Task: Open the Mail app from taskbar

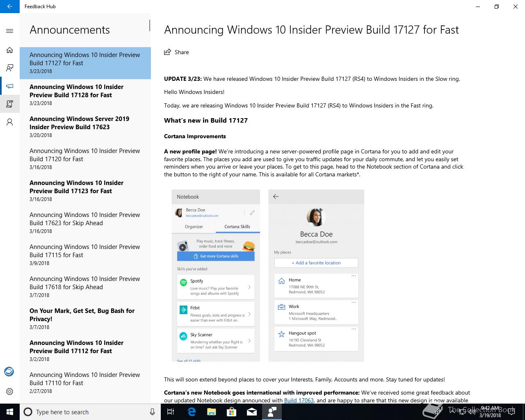Action: click(252, 412)
